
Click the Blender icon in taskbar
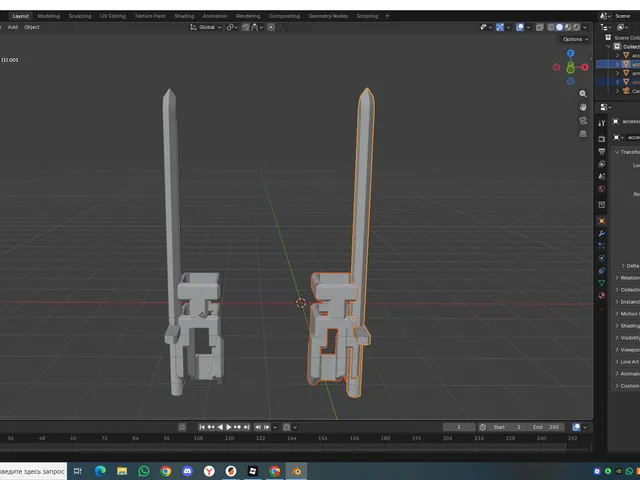pos(296,471)
